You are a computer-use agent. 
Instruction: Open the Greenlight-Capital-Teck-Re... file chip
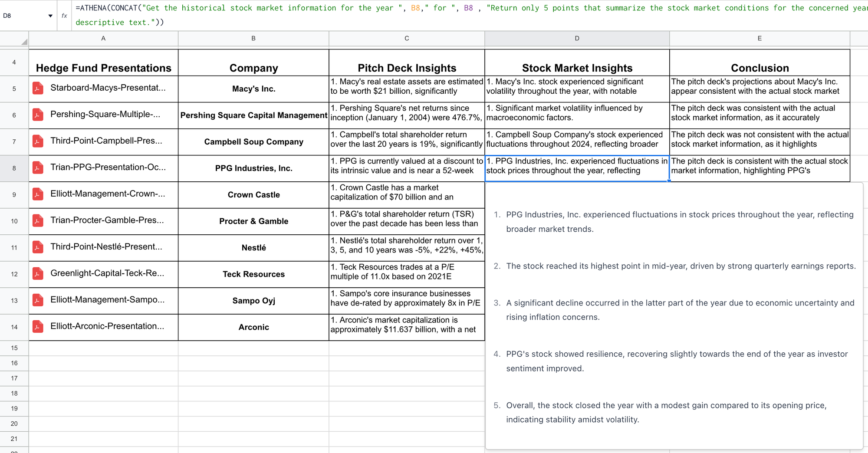tap(99, 273)
